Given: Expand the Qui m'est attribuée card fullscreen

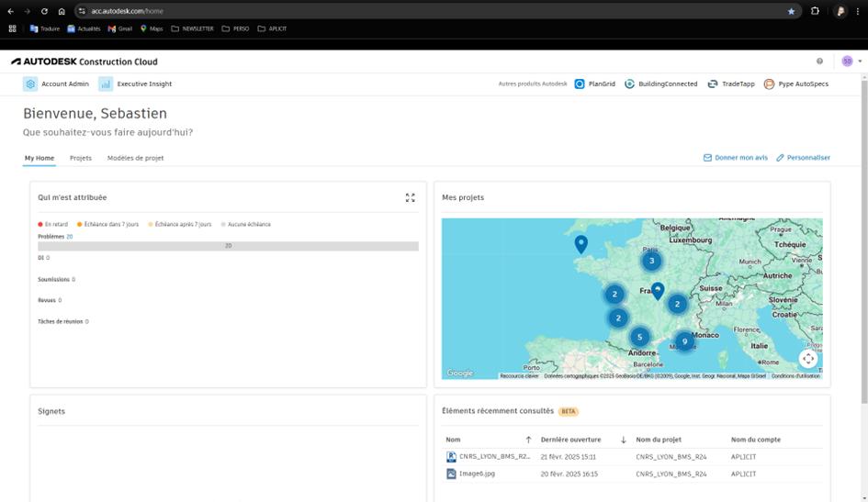Looking at the screenshot, I should 410,197.
